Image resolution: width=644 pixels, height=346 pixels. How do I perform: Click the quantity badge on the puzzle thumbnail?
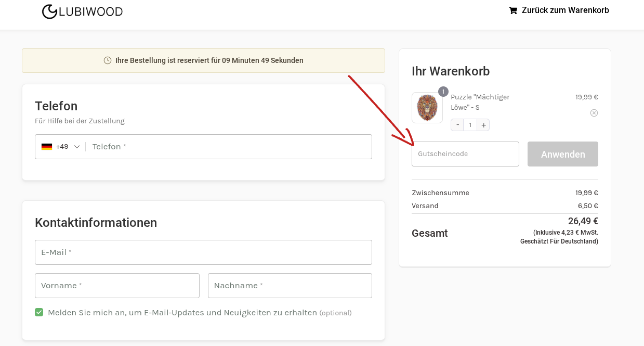point(443,92)
